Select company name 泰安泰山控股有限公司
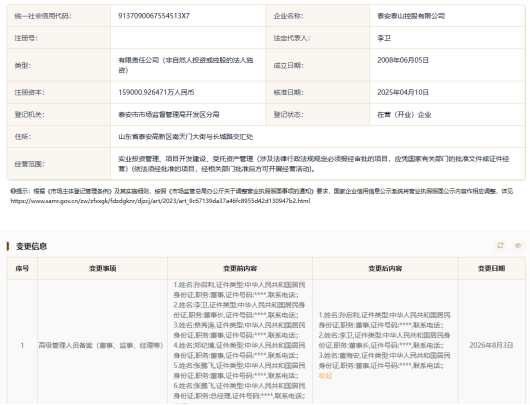This screenshot has height=405, width=530. (x=411, y=16)
